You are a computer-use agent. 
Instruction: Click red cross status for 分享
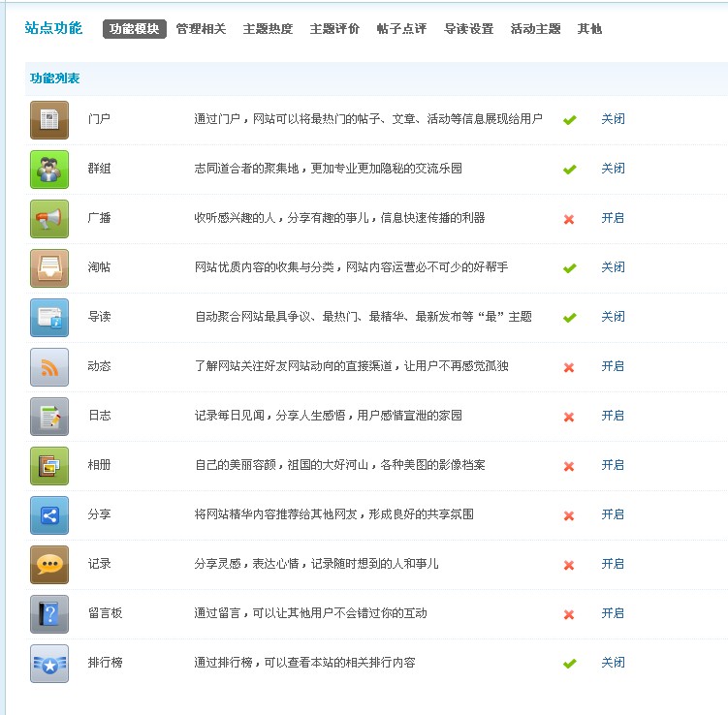(x=569, y=516)
